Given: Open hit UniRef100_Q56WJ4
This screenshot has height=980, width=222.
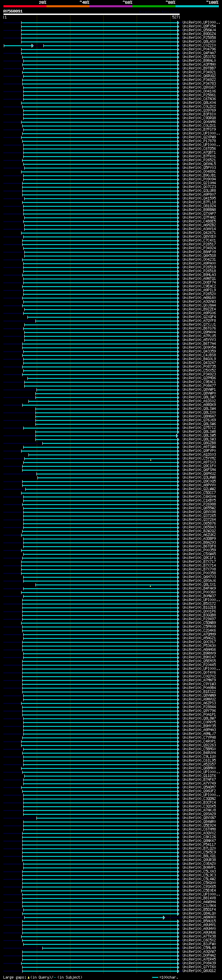Looking at the screenshot, I should click(199, 30).
